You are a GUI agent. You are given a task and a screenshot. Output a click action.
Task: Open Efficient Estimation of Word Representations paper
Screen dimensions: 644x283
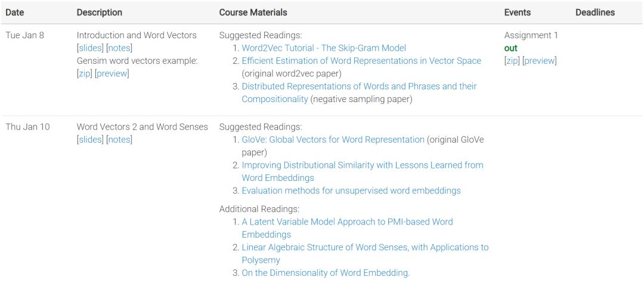click(x=361, y=61)
